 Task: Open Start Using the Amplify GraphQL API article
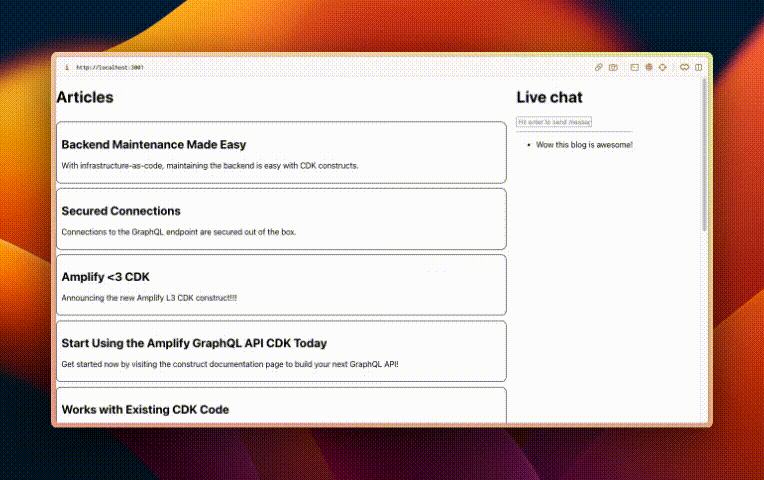click(281, 351)
